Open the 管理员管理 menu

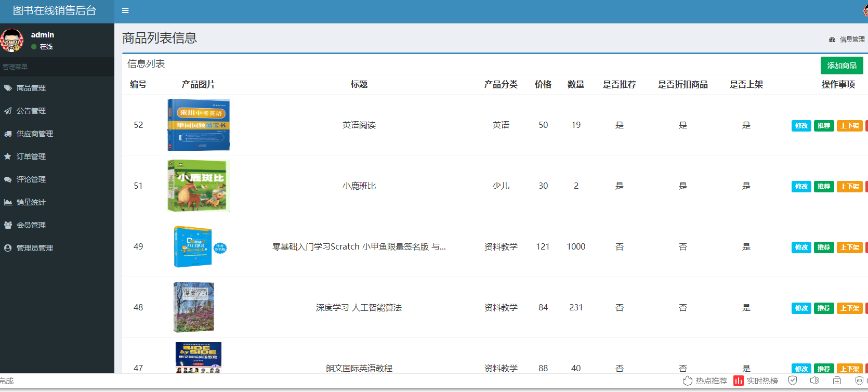pyautogui.click(x=57, y=248)
